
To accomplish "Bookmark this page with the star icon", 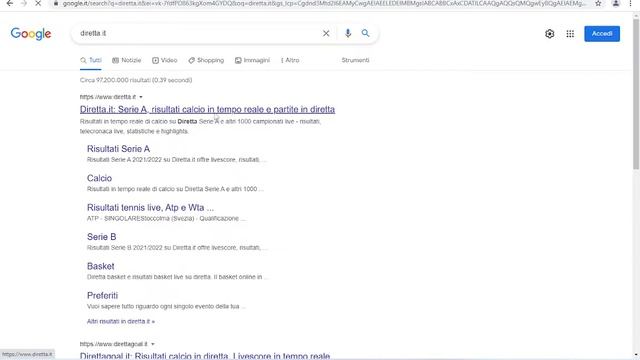I will click(x=598, y=3).
